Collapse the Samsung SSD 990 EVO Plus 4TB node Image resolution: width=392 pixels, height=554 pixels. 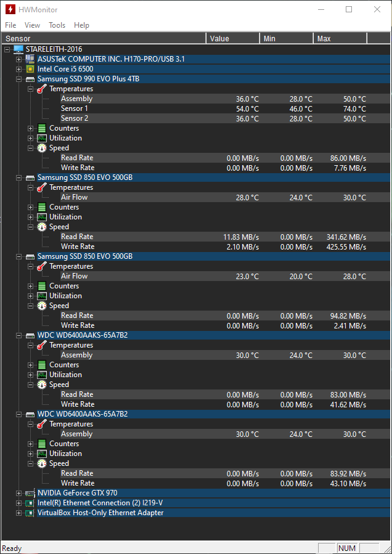point(18,79)
